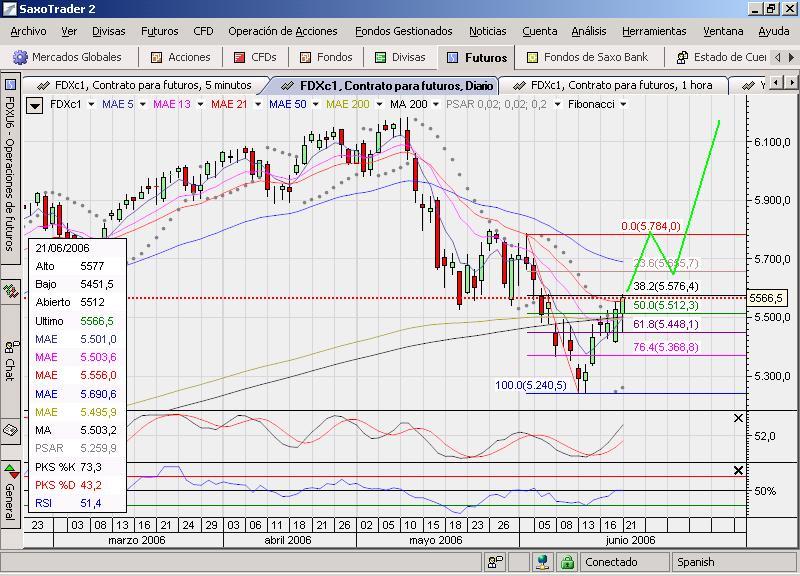The width and height of the screenshot is (800, 576).
Task: Expand the Fibonacci dropdown
Action: [x=623, y=105]
